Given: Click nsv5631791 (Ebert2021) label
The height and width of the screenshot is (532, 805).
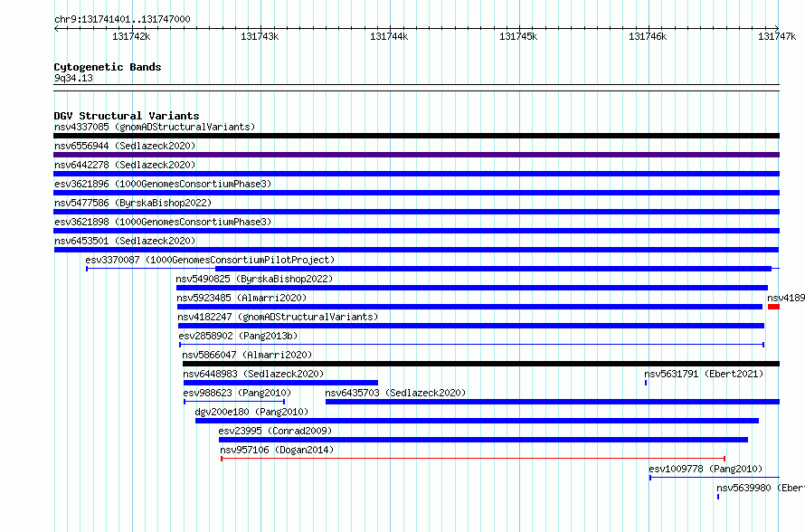Looking at the screenshot, I should (704, 374).
